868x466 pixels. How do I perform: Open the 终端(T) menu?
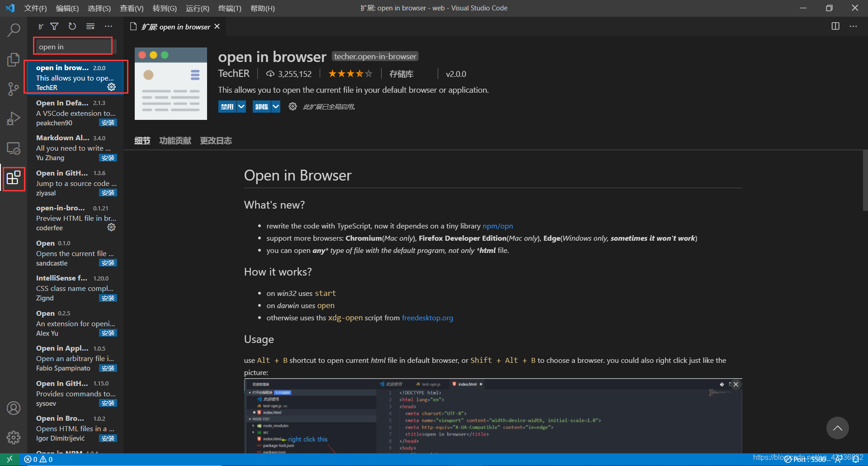coord(230,8)
